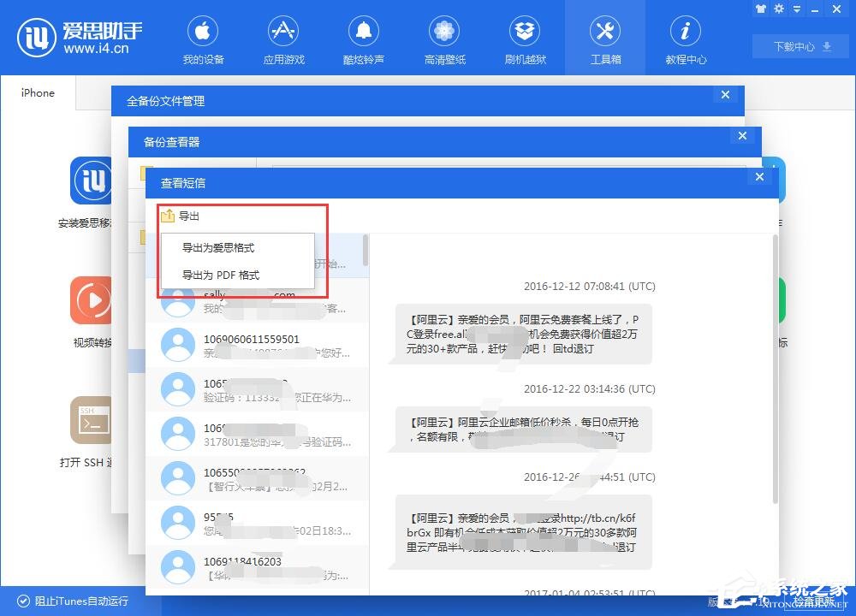Screen dimensions: 856x616
Task: Switch to the iPhone tab
Action: (38, 92)
